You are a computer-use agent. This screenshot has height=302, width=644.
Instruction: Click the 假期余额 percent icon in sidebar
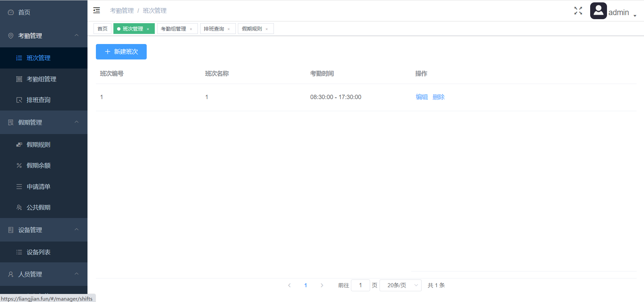(x=19, y=165)
